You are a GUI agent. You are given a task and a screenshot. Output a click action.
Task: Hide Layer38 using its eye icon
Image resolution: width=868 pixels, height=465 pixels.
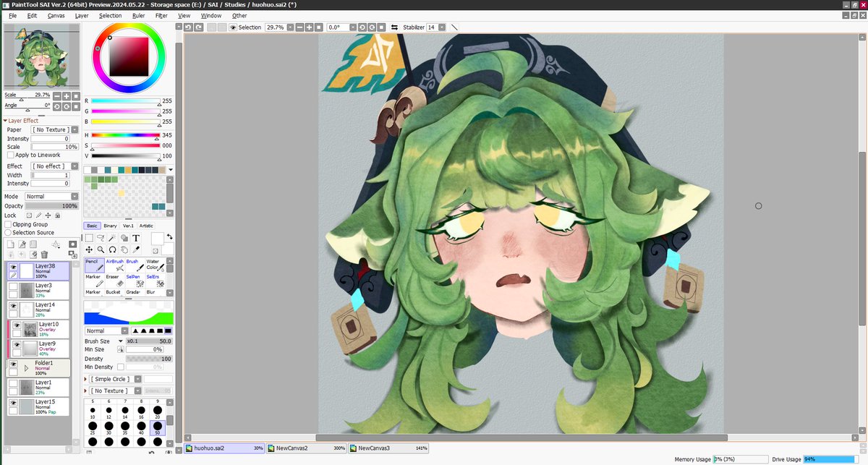(13, 267)
